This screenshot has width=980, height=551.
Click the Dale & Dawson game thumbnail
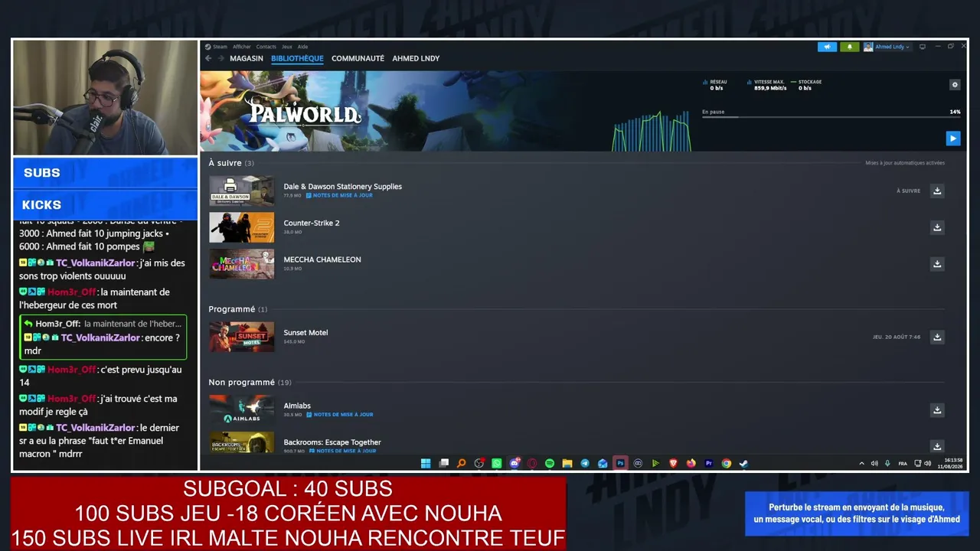click(x=241, y=191)
